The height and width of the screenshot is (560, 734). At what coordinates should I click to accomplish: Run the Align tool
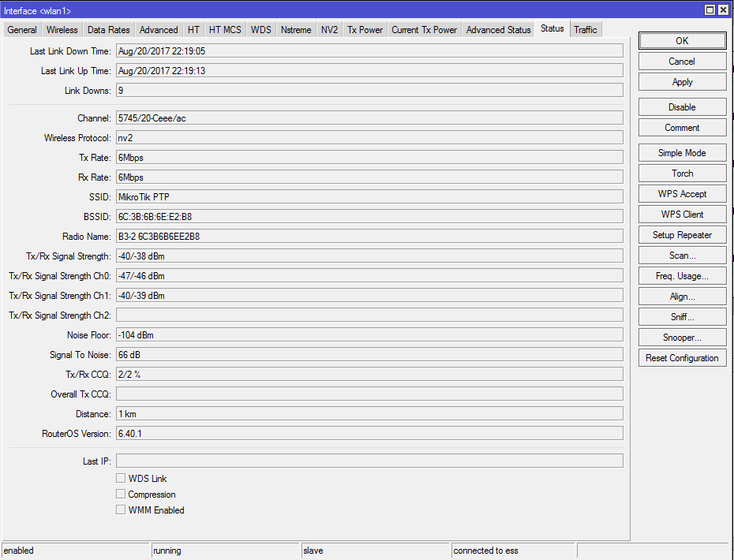682,296
